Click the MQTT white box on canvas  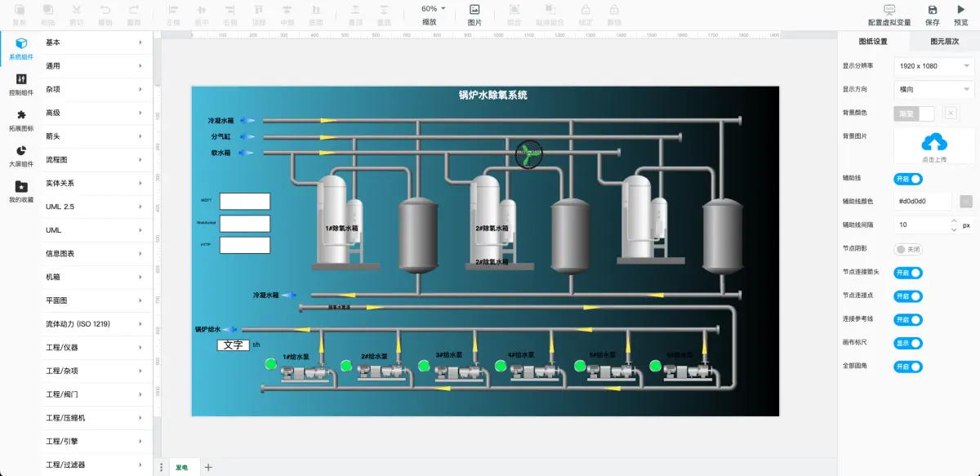[245, 201]
